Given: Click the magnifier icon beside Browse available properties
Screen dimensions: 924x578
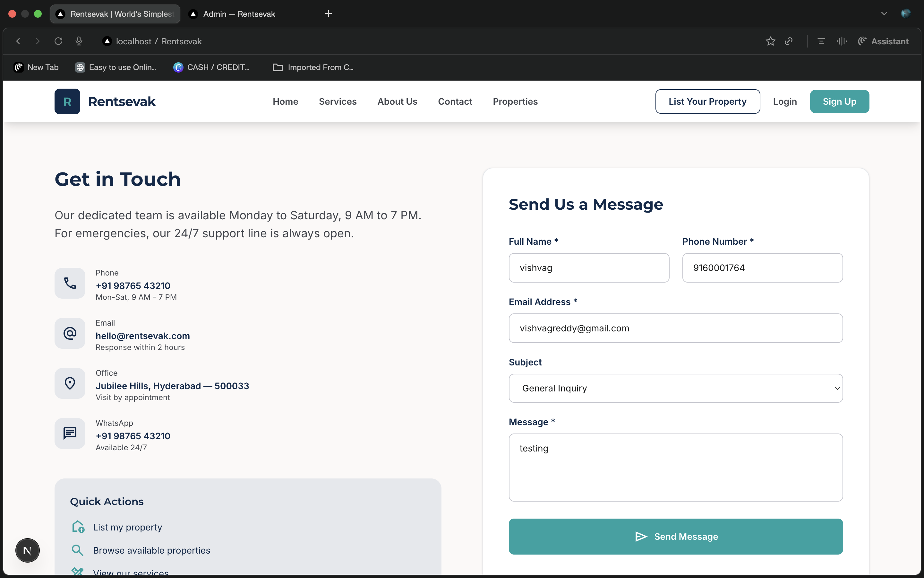Looking at the screenshot, I should tap(77, 550).
